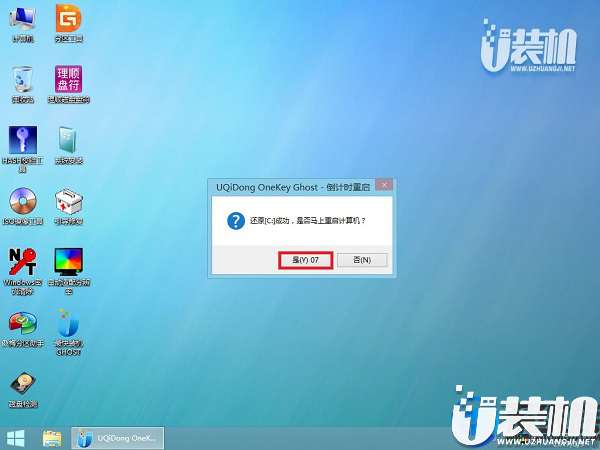Launch the U-shaped one-key GHOST desktop icon
600x450 pixels.
point(68,332)
